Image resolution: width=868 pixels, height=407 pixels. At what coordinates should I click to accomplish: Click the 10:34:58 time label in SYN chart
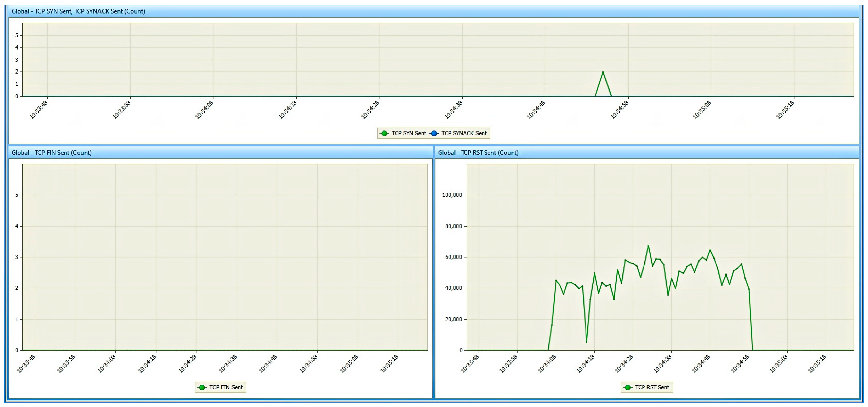619,110
